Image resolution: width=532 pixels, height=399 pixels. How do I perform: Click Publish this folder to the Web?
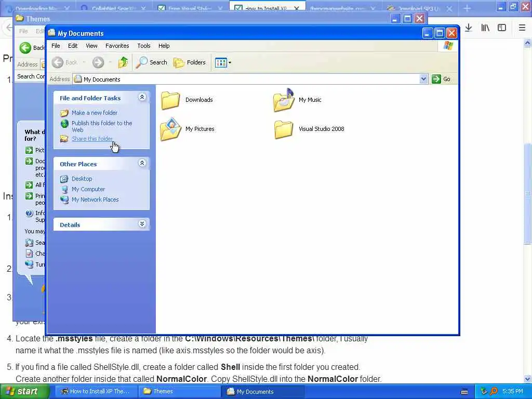pos(102,126)
